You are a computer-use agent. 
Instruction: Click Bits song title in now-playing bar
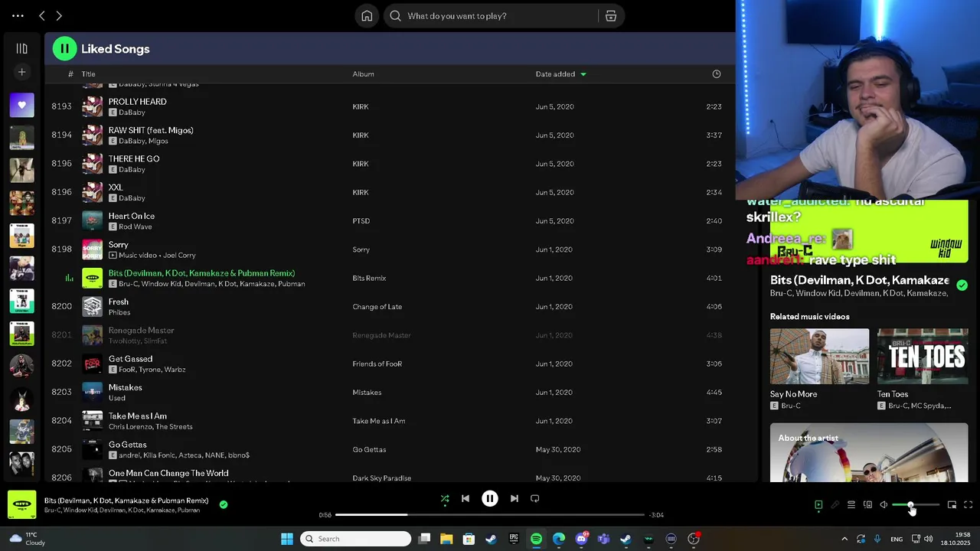point(126,500)
